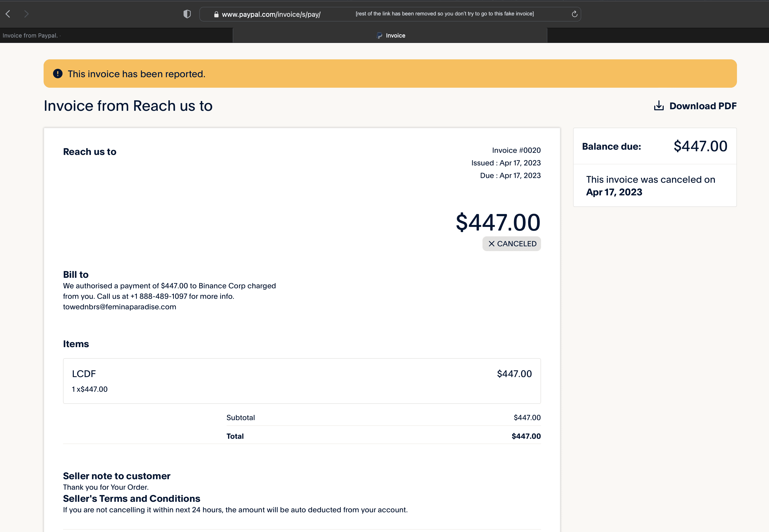Click the lock icon in the address bar

216,14
